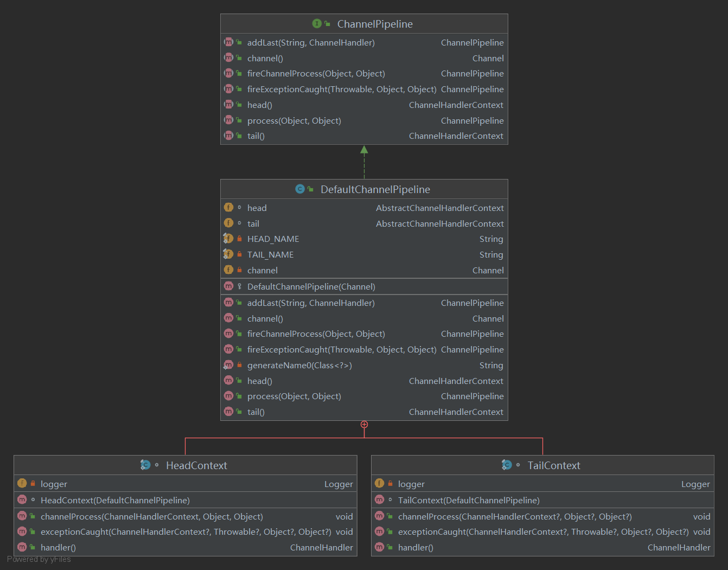Click the field icon beside HEAD_NAME

click(228, 239)
